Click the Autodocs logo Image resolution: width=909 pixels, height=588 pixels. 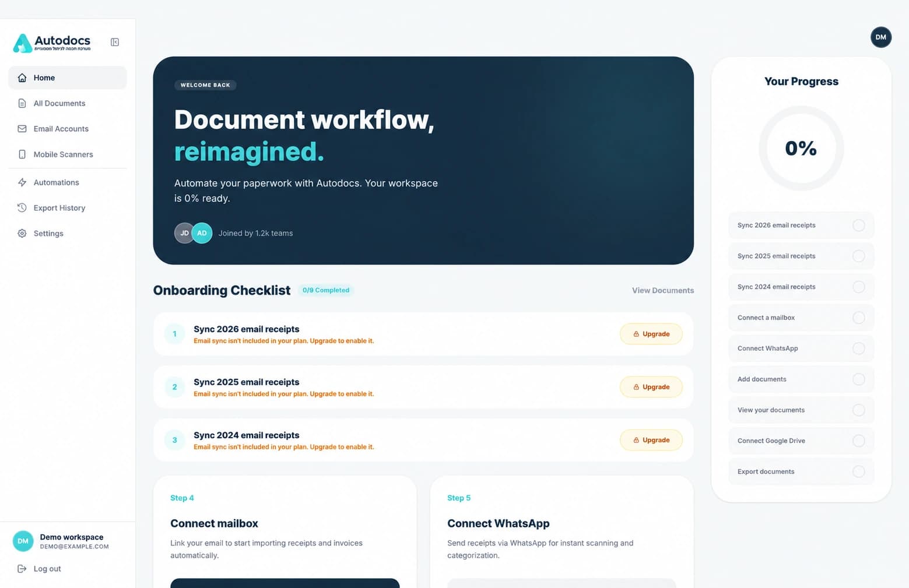tap(52, 43)
